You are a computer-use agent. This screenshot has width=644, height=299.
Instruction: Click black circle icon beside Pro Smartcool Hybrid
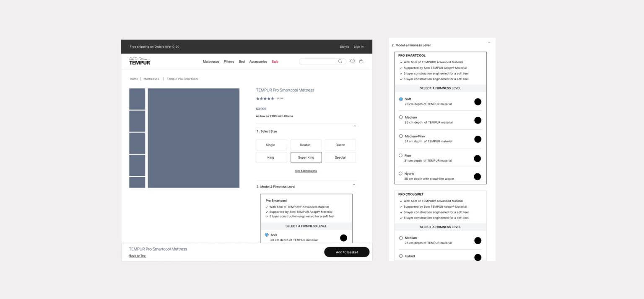pos(477,177)
